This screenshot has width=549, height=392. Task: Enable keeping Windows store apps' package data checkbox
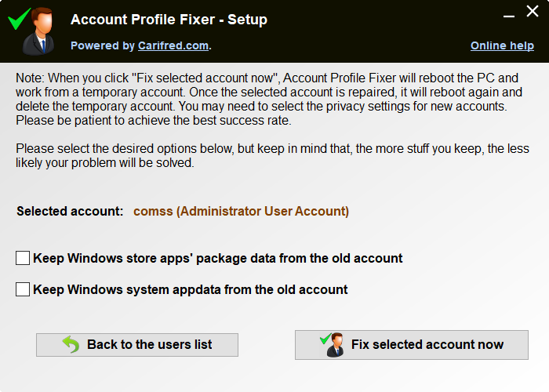(23, 258)
